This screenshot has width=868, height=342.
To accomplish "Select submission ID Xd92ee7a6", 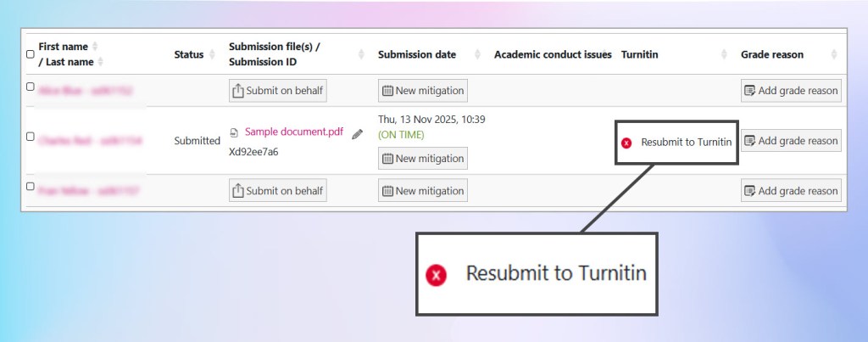I will (x=253, y=152).
